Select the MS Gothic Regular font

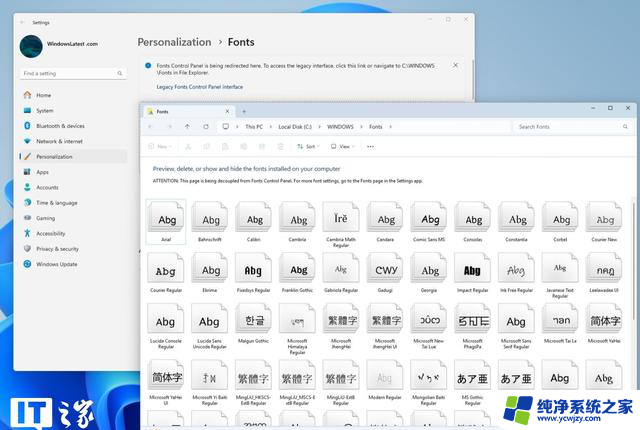[x=473, y=382]
